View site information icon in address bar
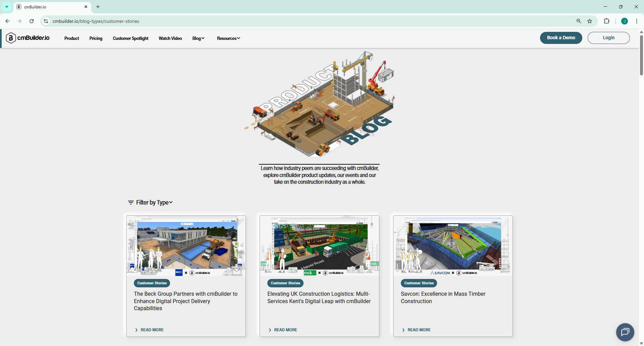Viewport: 644px width, 346px height. coord(46,21)
